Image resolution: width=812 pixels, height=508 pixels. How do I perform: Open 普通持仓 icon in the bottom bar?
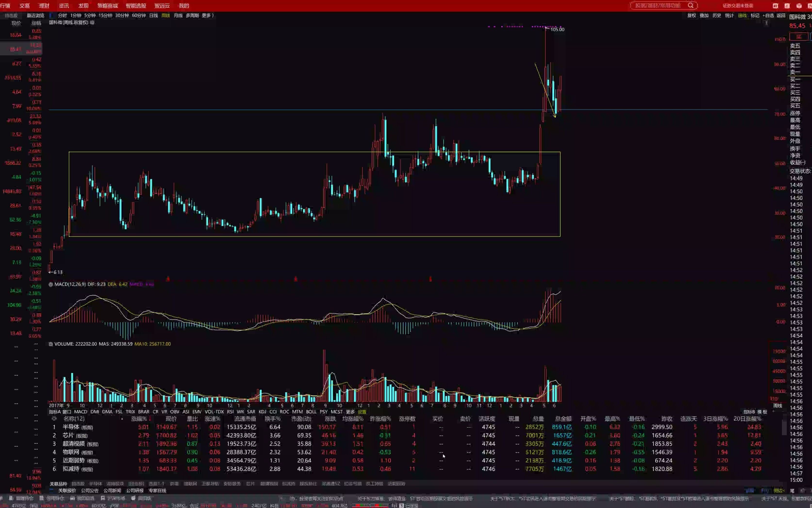tap(11, 498)
